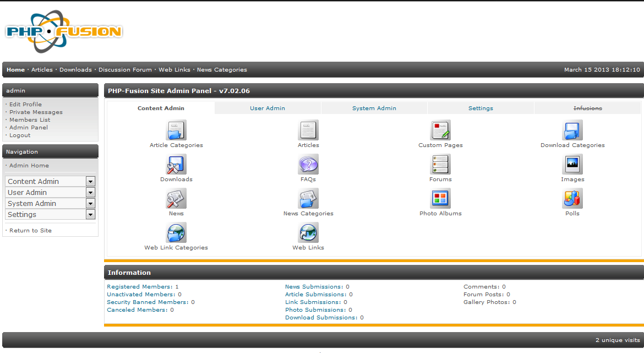Open the Members List link
The height and width of the screenshot is (353, 644).
coord(30,120)
